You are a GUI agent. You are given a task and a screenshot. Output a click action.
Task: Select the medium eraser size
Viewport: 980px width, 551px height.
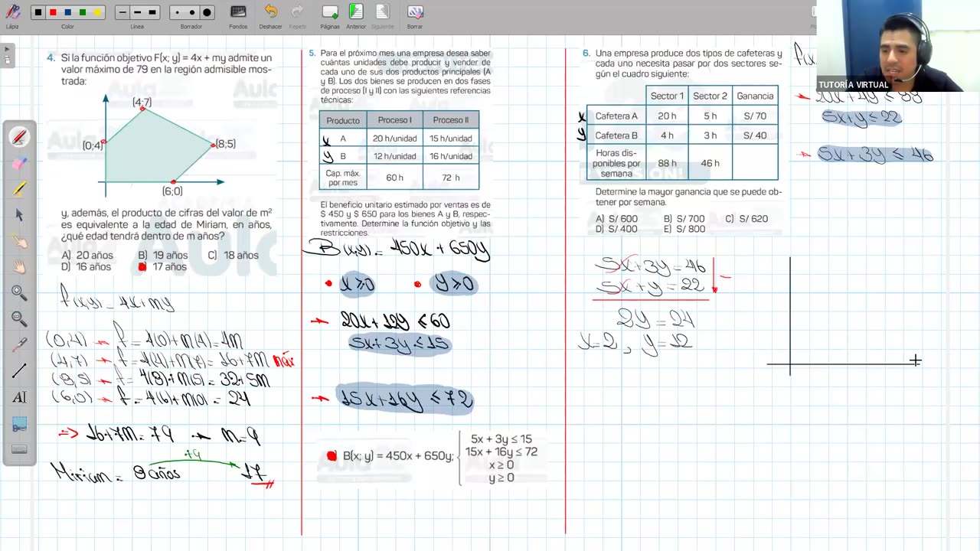191,12
